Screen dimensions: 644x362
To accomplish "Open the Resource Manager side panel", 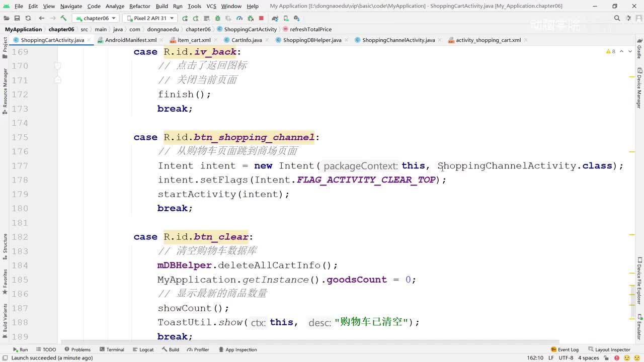I will point(5,91).
